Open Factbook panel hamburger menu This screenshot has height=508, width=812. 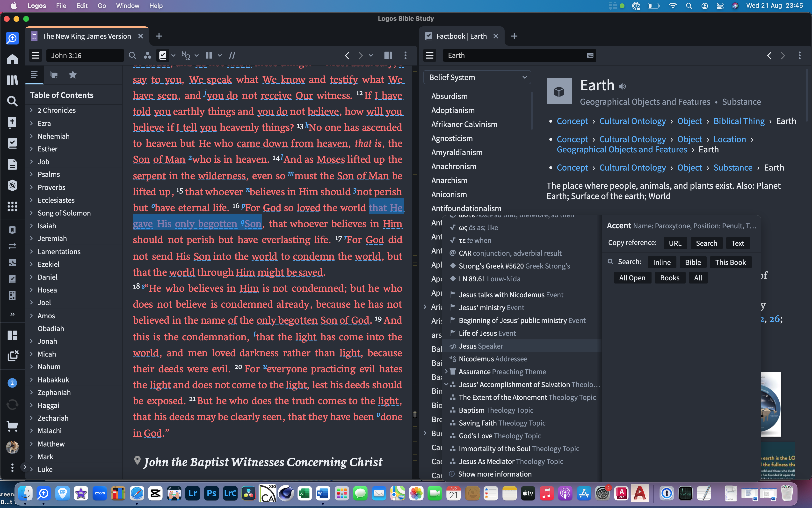(430, 55)
